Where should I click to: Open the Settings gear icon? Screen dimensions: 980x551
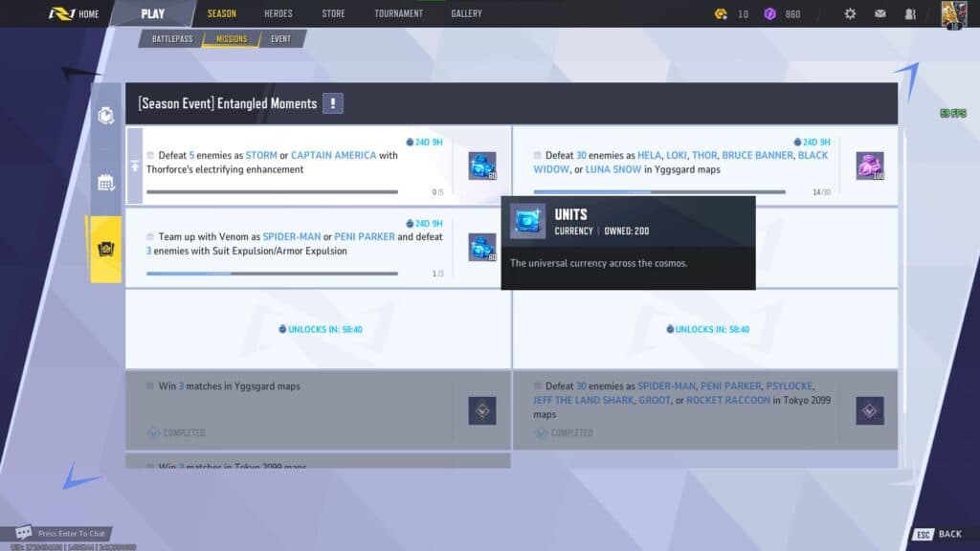click(x=850, y=13)
